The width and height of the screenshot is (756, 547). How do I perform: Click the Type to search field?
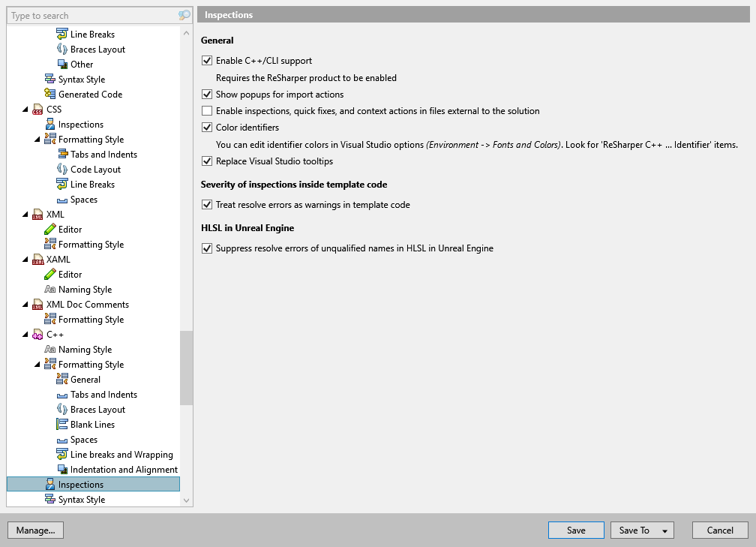coord(90,15)
